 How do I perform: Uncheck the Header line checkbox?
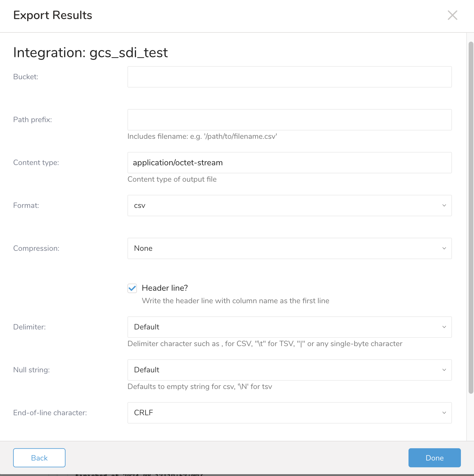pyautogui.click(x=132, y=288)
